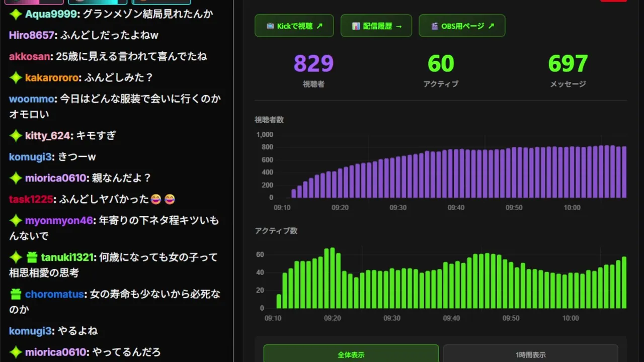Click the 1,000 axis label on the viewers chart
This screenshot has height=362, width=644.
click(x=265, y=135)
